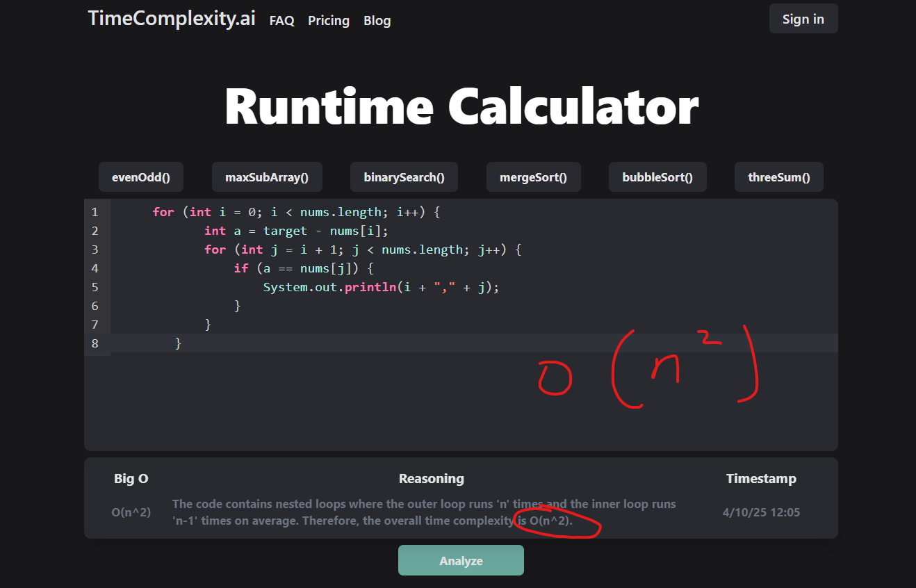Image resolution: width=916 pixels, height=588 pixels.
Task: Go to the Pricing page
Action: 329,21
